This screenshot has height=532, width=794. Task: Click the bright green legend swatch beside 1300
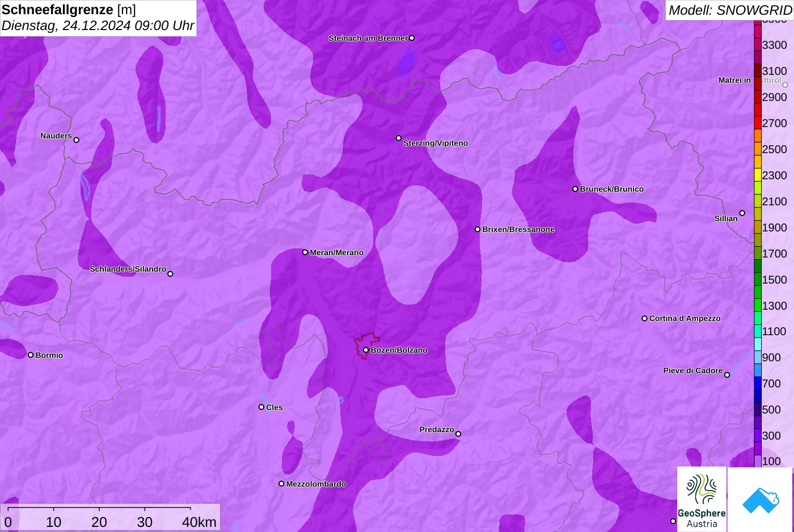click(x=758, y=305)
